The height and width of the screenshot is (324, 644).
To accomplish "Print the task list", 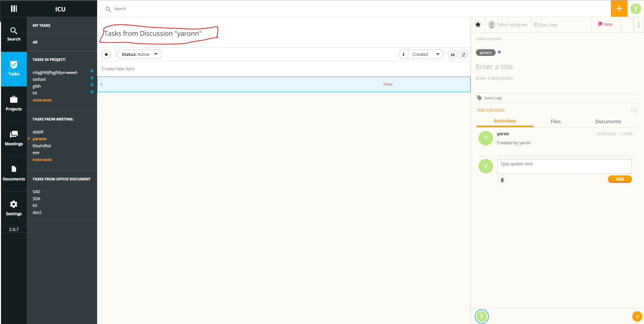I will click(x=452, y=54).
